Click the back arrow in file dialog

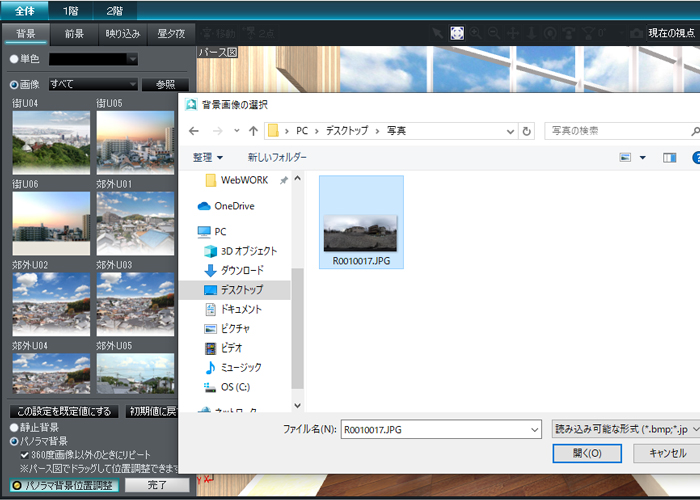pyautogui.click(x=194, y=131)
